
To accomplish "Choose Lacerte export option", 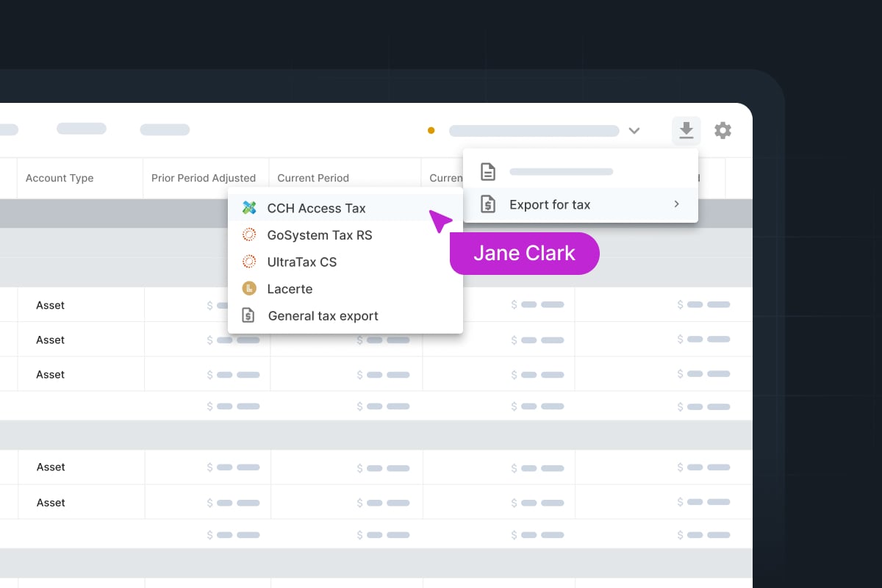I will coord(290,289).
